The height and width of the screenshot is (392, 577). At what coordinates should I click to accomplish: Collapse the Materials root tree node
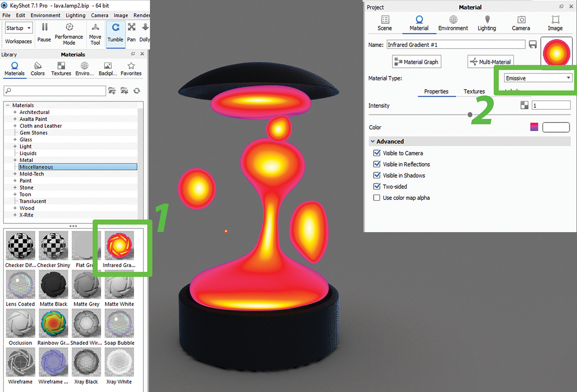pyautogui.click(x=8, y=105)
